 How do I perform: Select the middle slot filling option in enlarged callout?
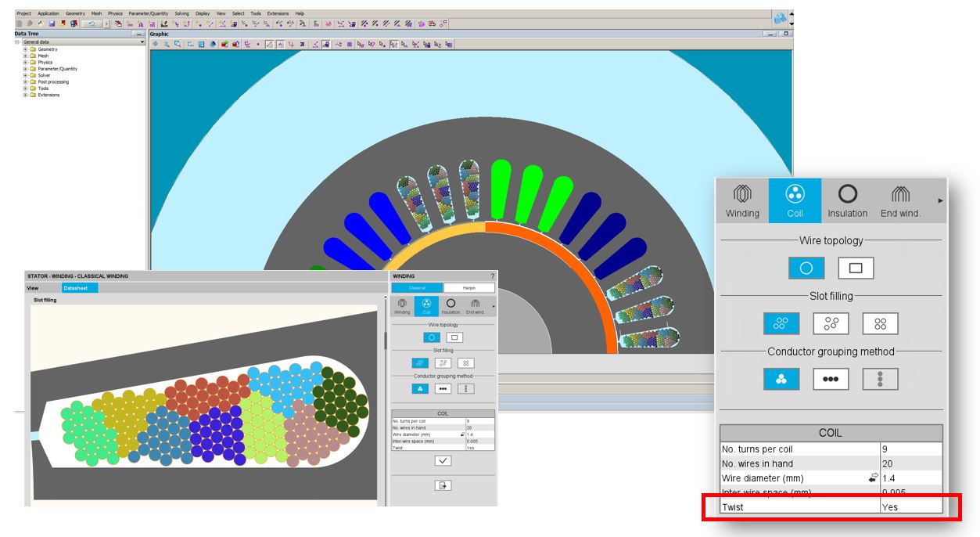tap(830, 323)
